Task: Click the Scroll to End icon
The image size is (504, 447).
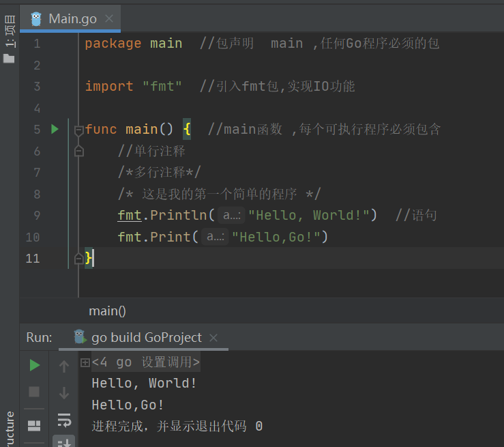Action: [64, 442]
